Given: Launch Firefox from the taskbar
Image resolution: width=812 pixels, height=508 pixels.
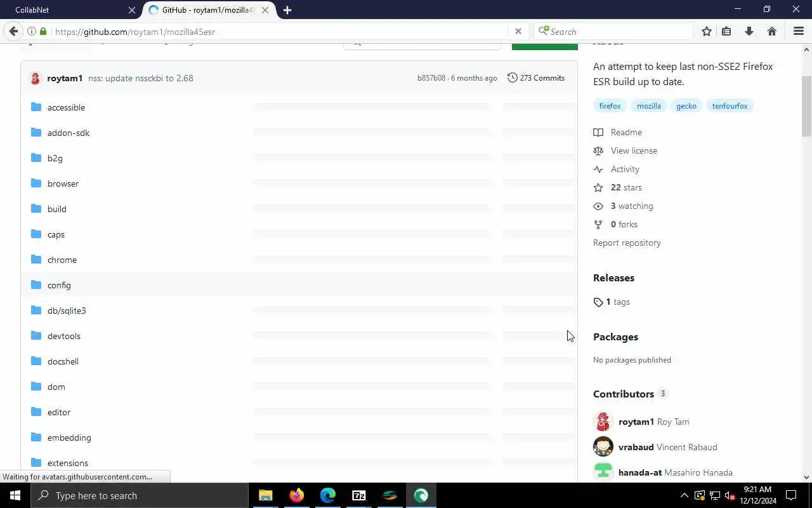Looking at the screenshot, I should [x=296, y=495].
